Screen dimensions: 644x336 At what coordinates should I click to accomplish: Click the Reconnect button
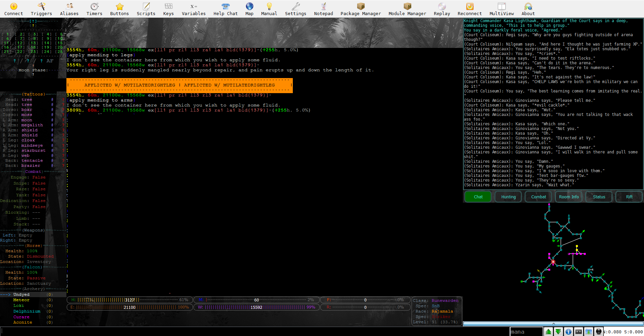coord(470,9)
